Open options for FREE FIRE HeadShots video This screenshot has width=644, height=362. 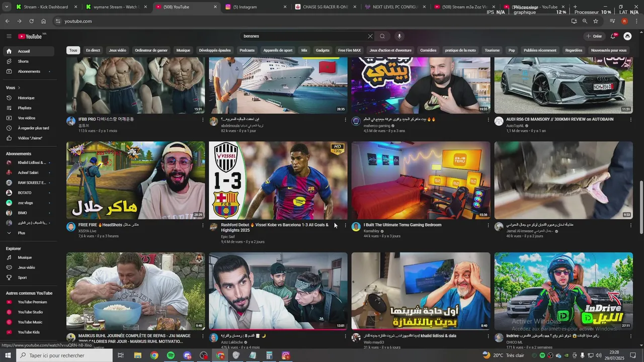click(203, 226)
